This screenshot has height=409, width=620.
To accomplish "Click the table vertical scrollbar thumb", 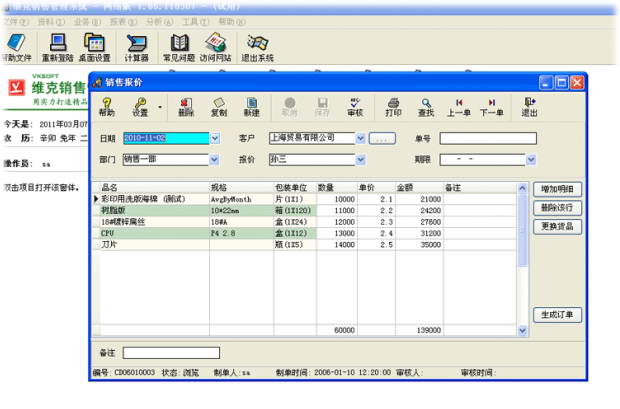I will (522, 230).
